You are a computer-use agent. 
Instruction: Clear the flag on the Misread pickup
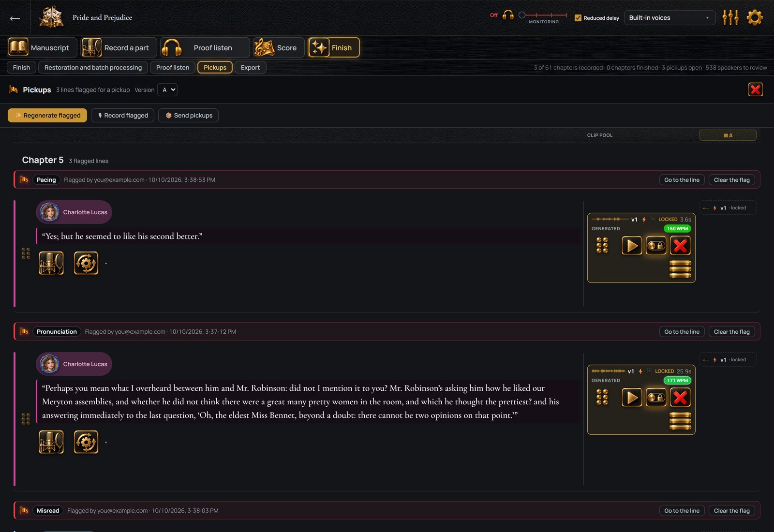pyautogui.click(x=731, y=511)
